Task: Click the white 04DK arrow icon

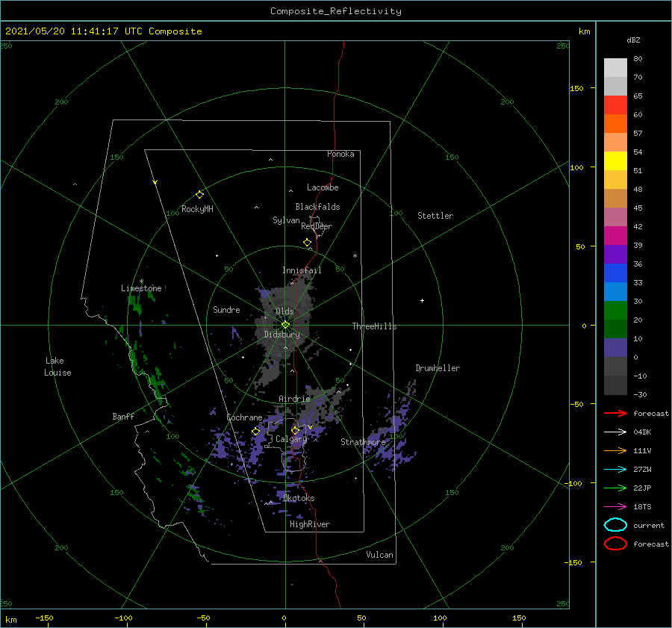Action: click(615, 432)
